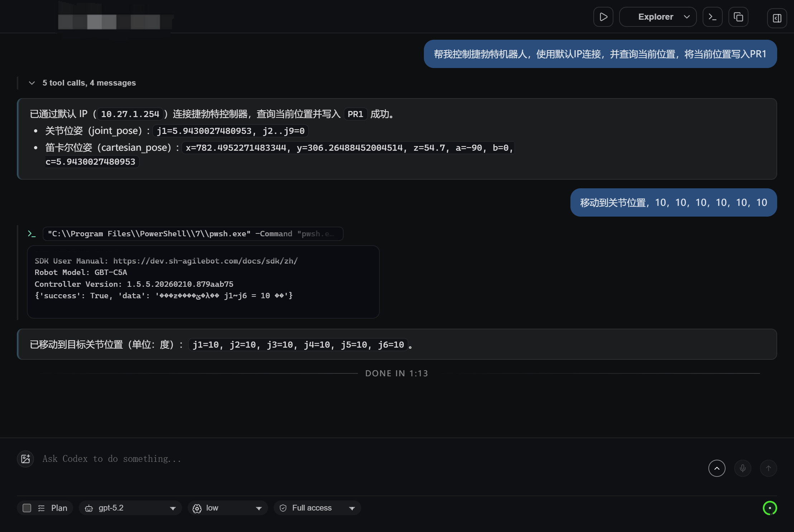This screenshot has width=794, height=532.
Task: Open the low reasoning effort dropdown
Action: click(x=228, y=508)
